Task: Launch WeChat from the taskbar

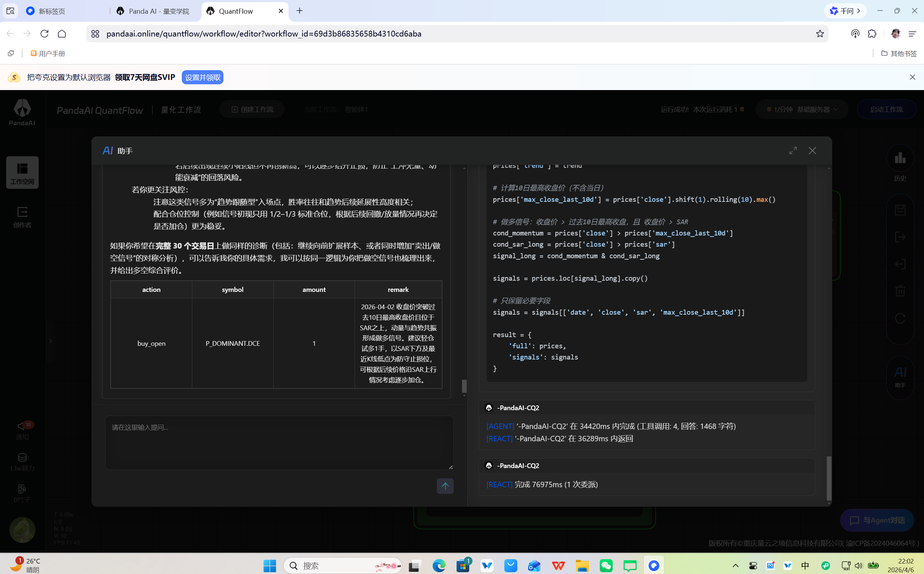Action: click(606, 566)
